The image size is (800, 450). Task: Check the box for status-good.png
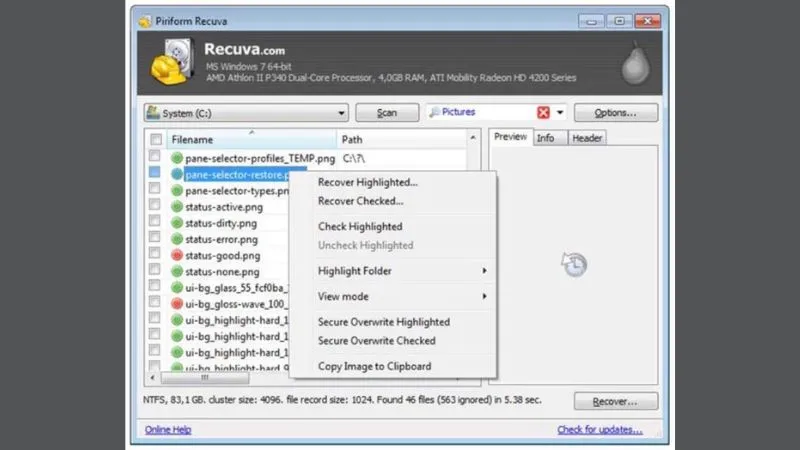[155, 253]
